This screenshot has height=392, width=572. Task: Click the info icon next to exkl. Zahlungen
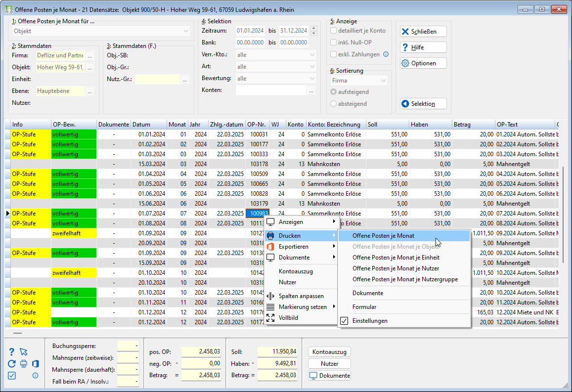(x=386, y=54)
